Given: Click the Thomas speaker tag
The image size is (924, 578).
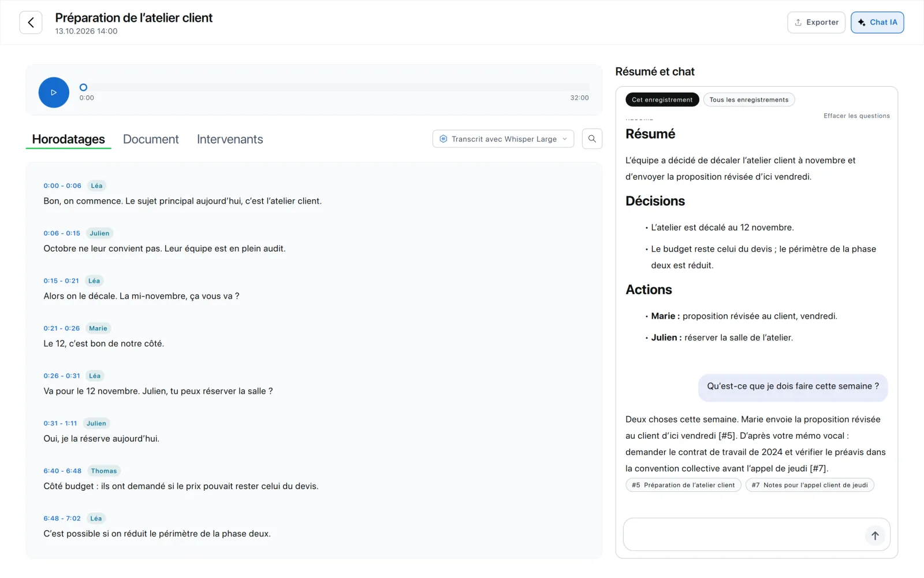Looking at the screenshot, I should point(104,470).
